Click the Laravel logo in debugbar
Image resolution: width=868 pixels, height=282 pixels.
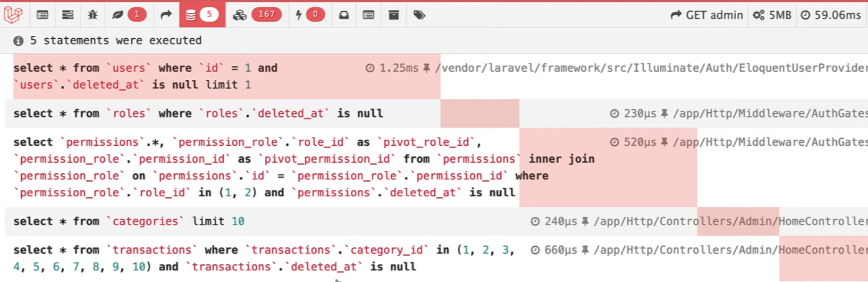click(13, 15)
